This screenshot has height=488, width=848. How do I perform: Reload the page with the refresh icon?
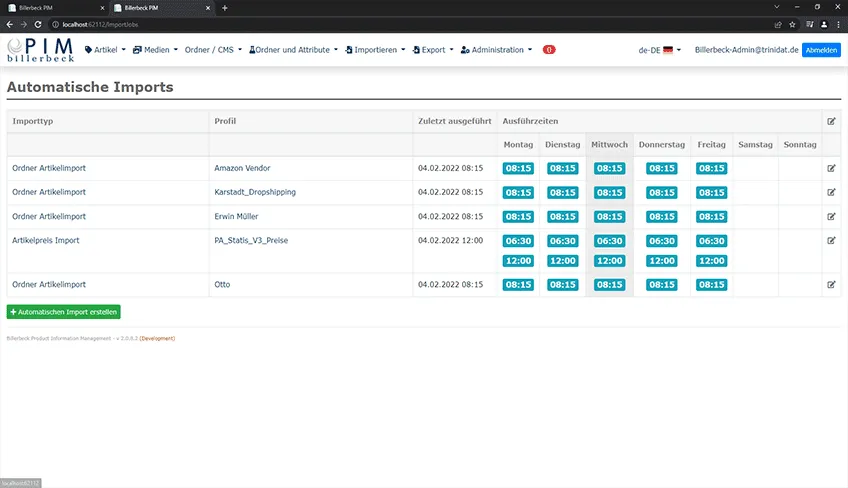point(38,24)
